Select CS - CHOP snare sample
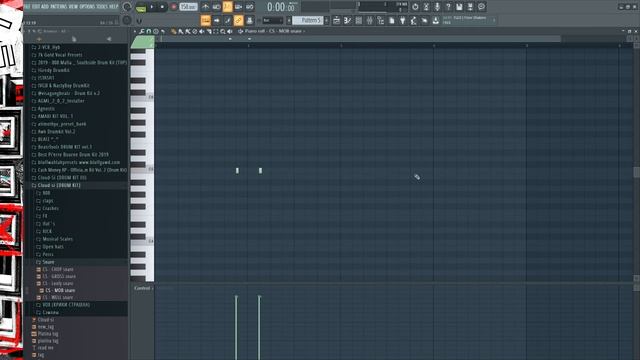Screen dimensions: 640x360 pos(58,269)
